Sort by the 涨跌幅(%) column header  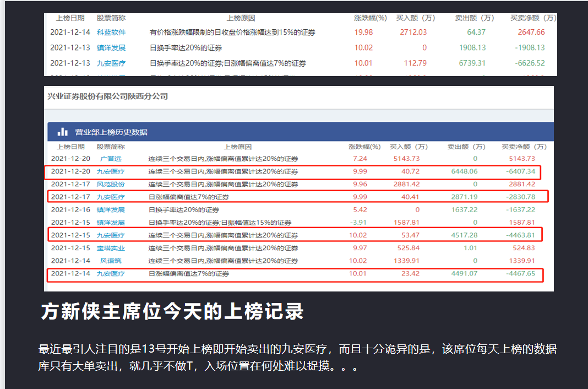(x=366, y=147)
